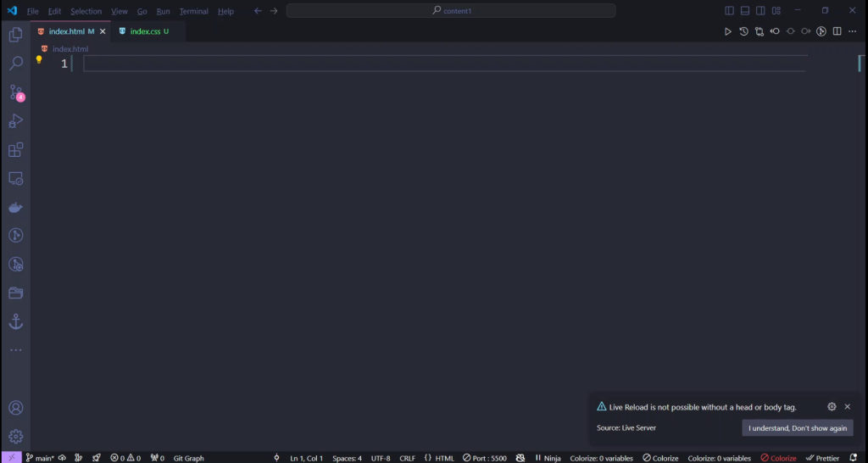Show additional views via activity bar ellipsis
The width and height of the screenshot is (868, 463).
[15, 350]
